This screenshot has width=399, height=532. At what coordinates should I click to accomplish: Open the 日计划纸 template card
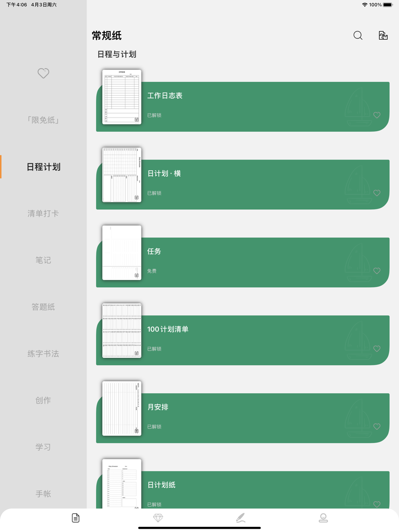point(243,490)
